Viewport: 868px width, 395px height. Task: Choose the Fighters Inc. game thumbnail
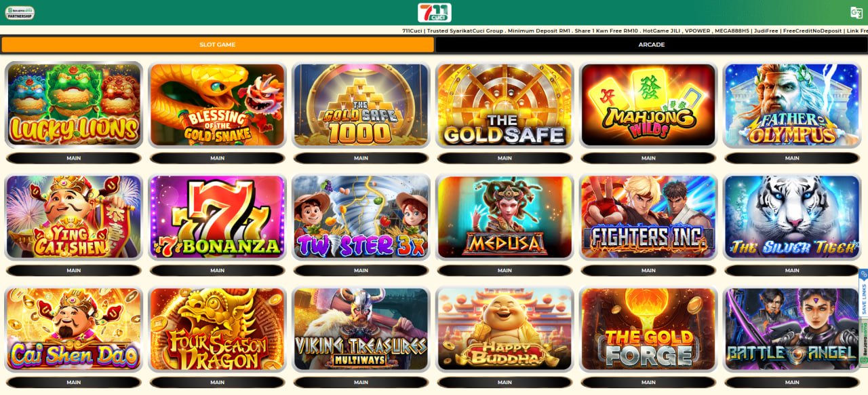[x=648, y=217]
